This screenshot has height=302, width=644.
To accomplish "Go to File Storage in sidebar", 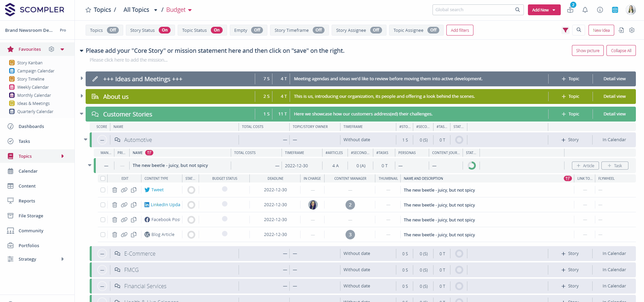I will click(x=31, y=216).
